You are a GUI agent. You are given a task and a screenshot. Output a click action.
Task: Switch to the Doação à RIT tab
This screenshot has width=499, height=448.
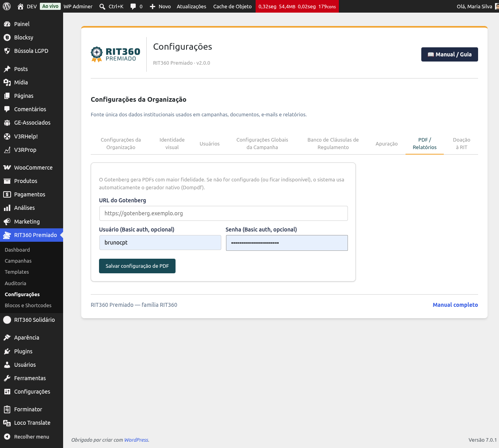[462, 144]
